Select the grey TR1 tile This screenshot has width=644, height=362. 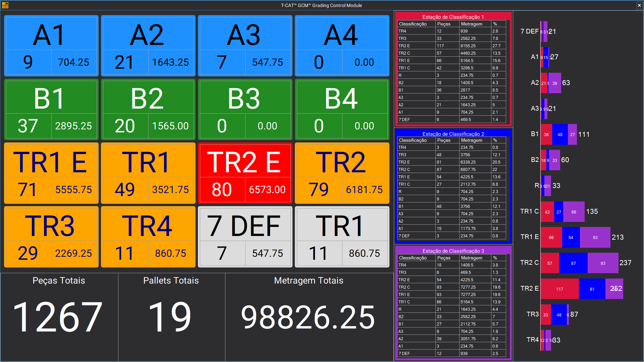[342, 237]
